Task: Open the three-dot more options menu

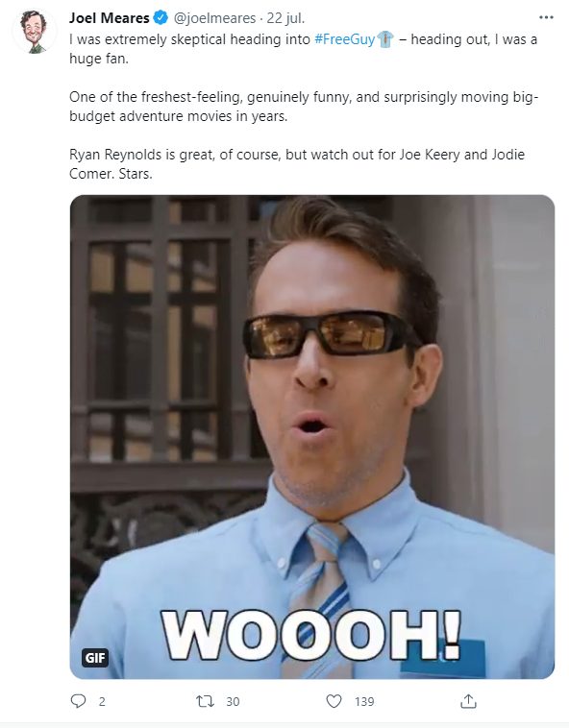Action: (546, 17)
